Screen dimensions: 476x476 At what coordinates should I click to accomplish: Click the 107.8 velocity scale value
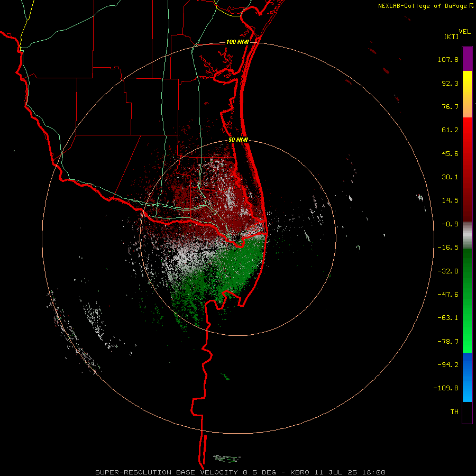(x=448, y=59)
